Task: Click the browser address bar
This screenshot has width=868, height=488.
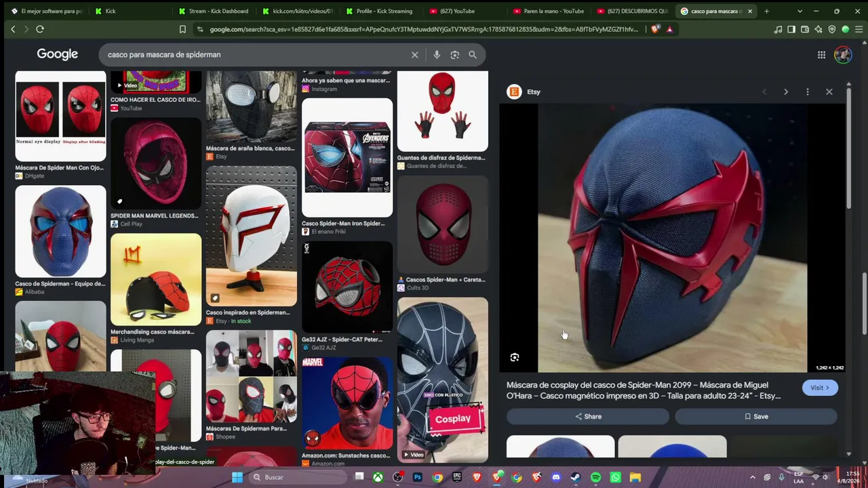Action: pyautogui.click(x=424, y=29)
